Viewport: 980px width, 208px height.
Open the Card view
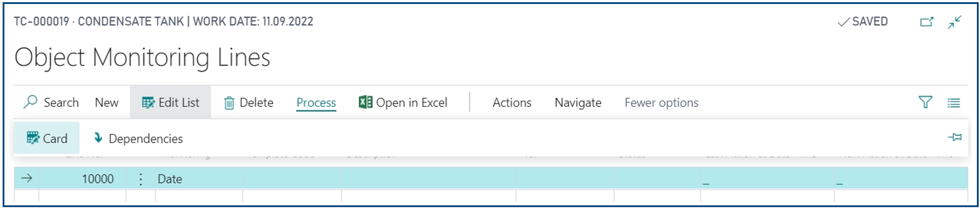coord(47,138)
